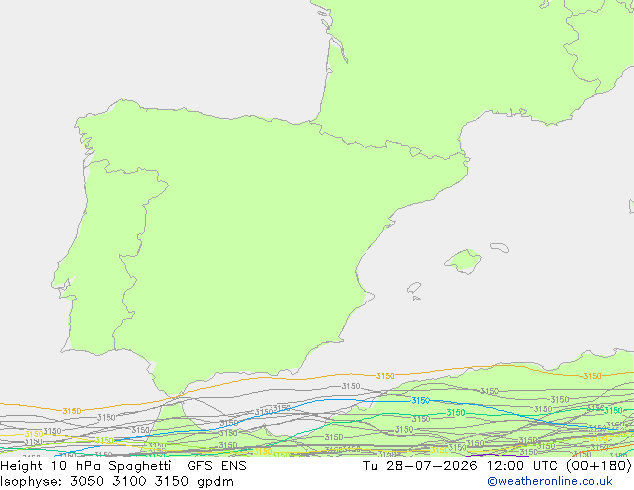This screenshot has height=490, width=634.
Task: Click the blue 3150 contour label
Action: tap(420, 400)
